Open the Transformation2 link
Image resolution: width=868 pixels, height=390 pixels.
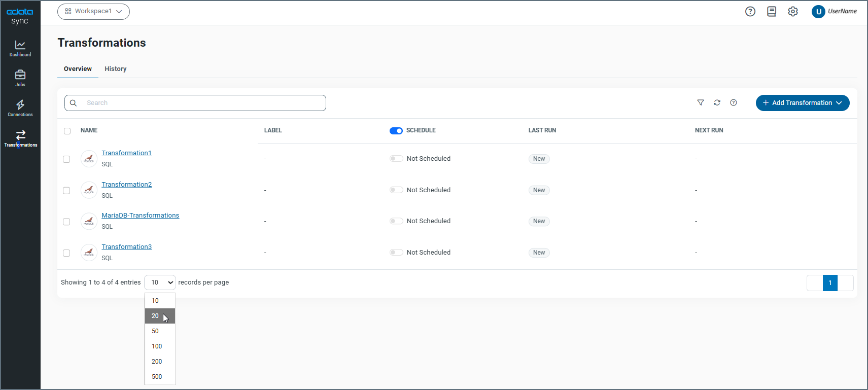(x=127, y=185)
